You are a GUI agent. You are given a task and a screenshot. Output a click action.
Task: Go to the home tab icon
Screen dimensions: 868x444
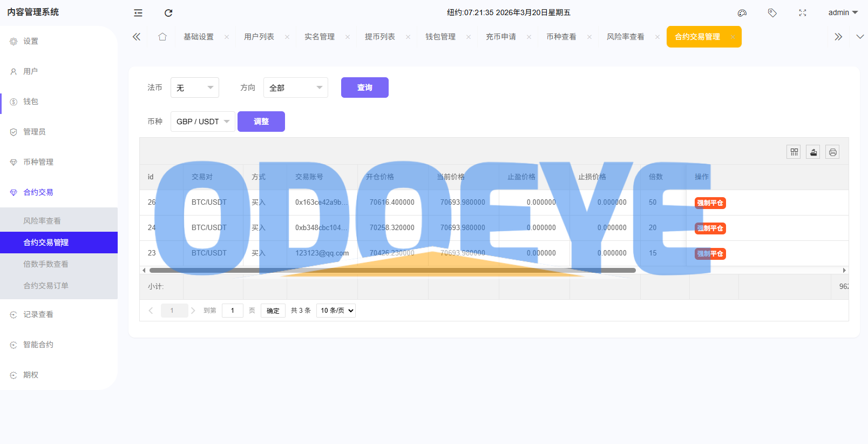coord(162,37)
